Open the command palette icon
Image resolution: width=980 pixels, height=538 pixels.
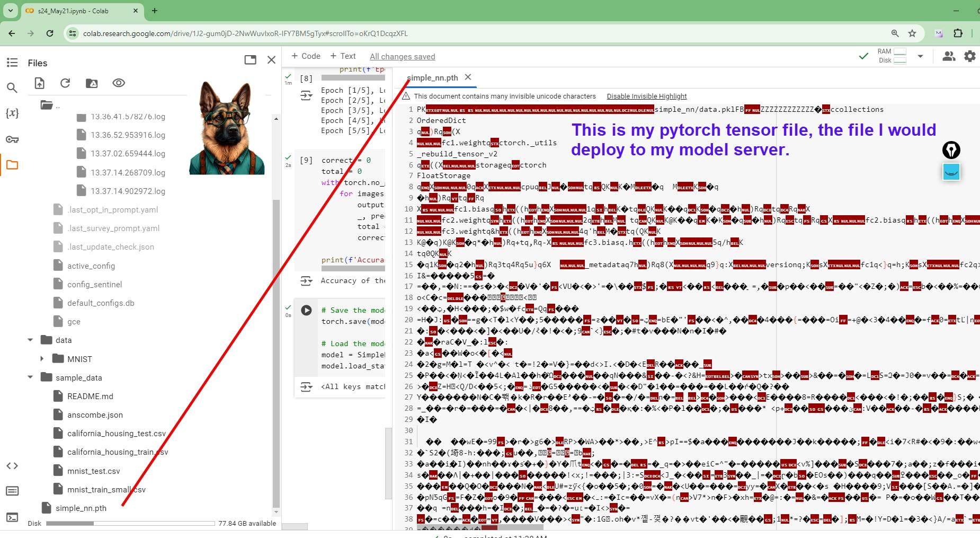[12, 491]
